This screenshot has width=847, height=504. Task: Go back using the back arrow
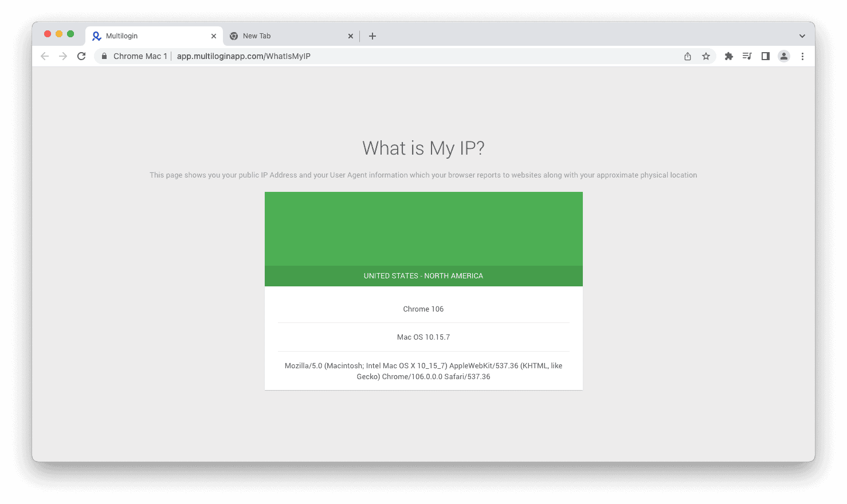45,56
